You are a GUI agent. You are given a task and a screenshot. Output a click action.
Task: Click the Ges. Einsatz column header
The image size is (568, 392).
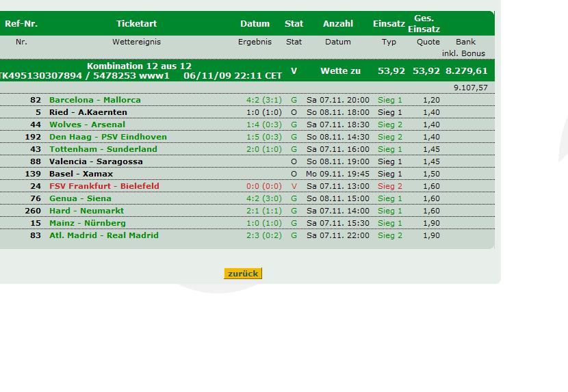click(424, 23)
